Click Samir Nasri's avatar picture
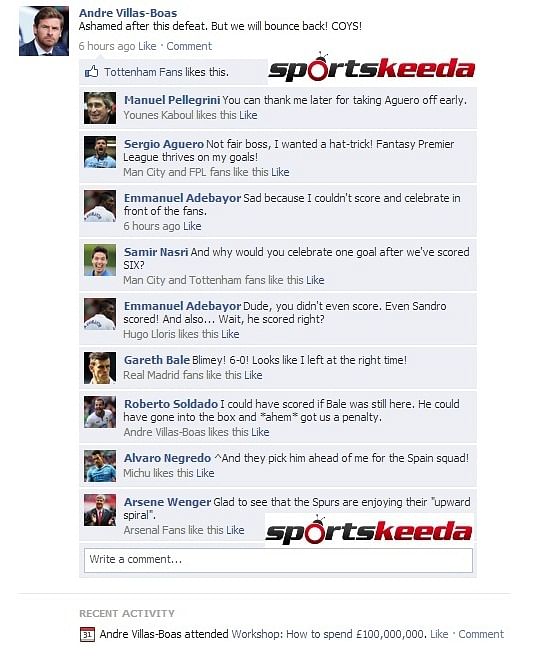 point(100,260)
